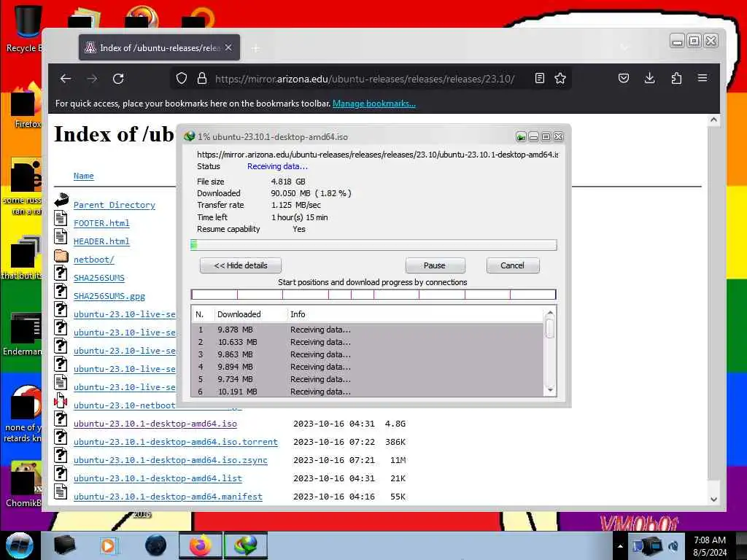Click the main download progress bar
Viewport: 747px width, 560px height.
[x=373, y=245]
